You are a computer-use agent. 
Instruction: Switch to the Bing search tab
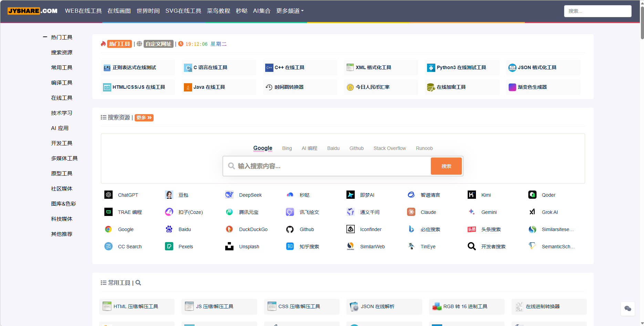tap(287, 148)
